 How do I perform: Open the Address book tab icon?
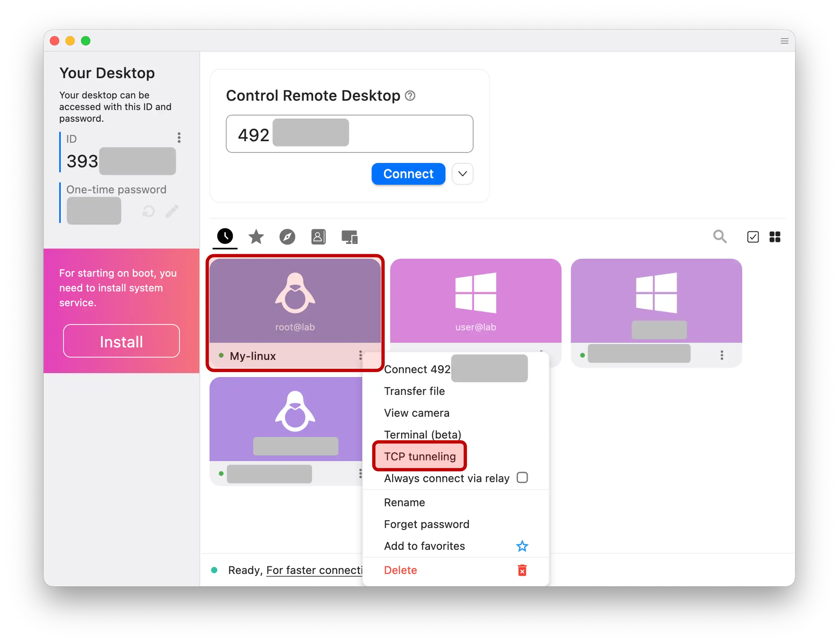tap(318, 237)
